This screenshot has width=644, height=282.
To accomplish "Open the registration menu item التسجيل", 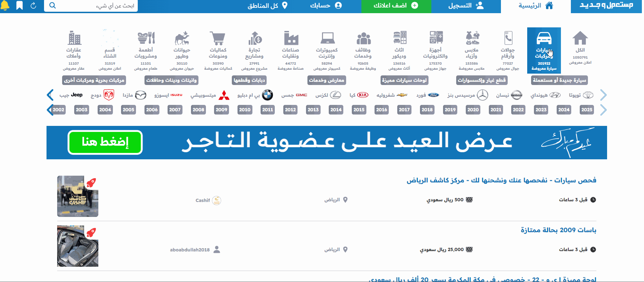I will (466, 6).
